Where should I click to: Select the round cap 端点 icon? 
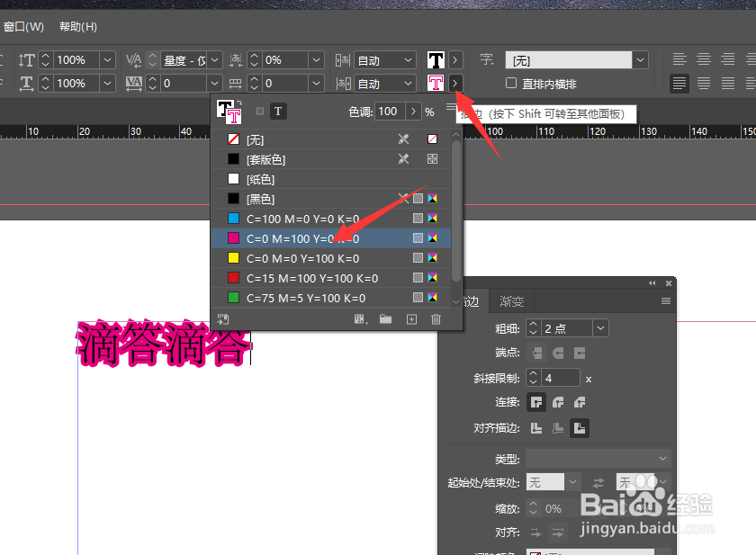558,354
